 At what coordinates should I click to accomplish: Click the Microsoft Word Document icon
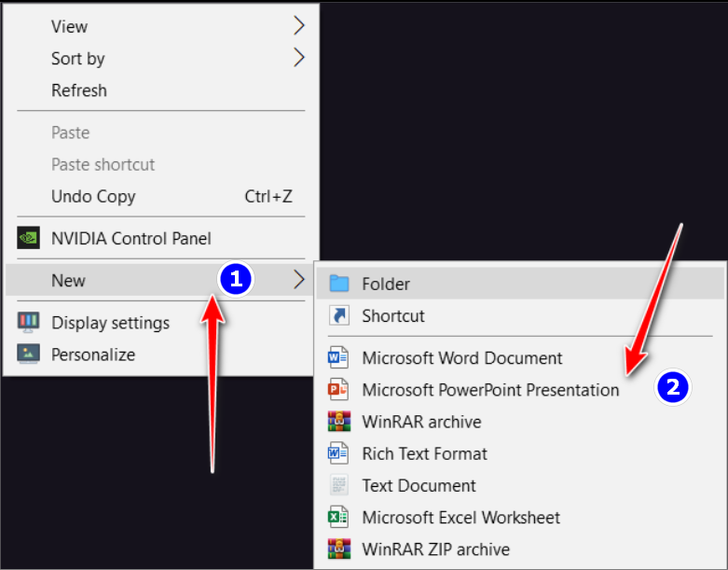tap(338, 358)
